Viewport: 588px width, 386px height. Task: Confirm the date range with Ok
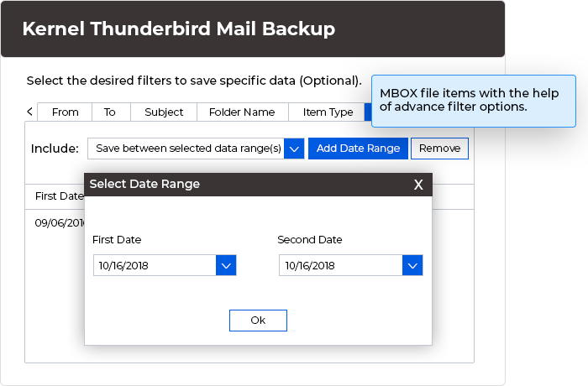coord(258,321)
